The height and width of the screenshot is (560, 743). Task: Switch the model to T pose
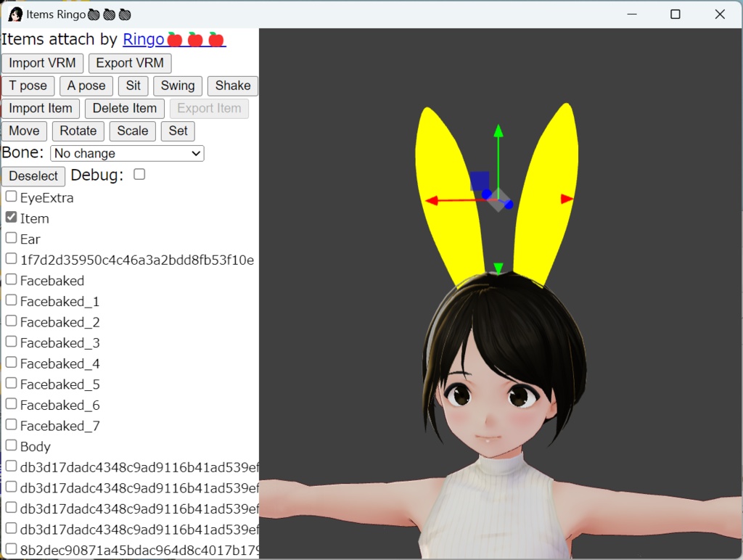tap(28, 86)
